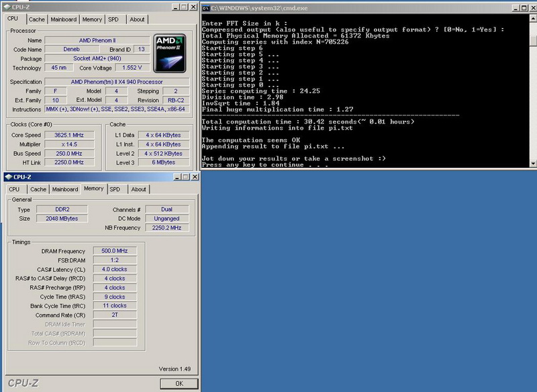
Task: Close the cmd.exe window
Action: pos(533,8)
